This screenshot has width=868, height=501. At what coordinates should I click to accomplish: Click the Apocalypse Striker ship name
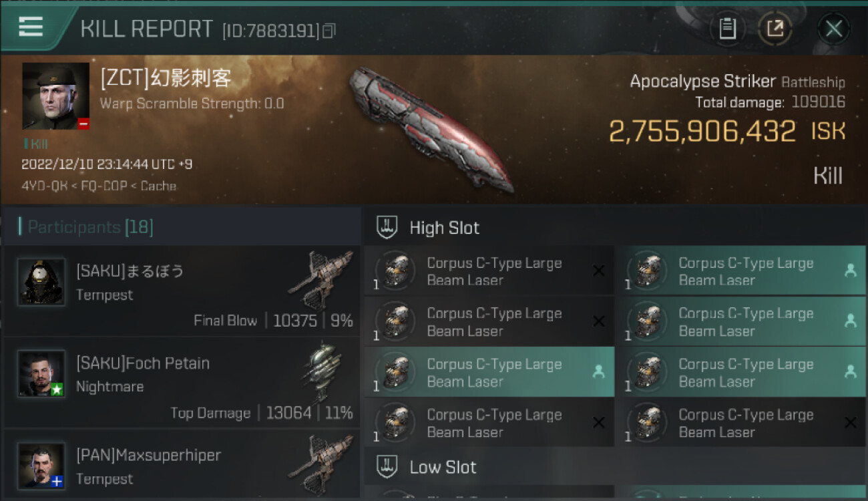click(702, 81)
